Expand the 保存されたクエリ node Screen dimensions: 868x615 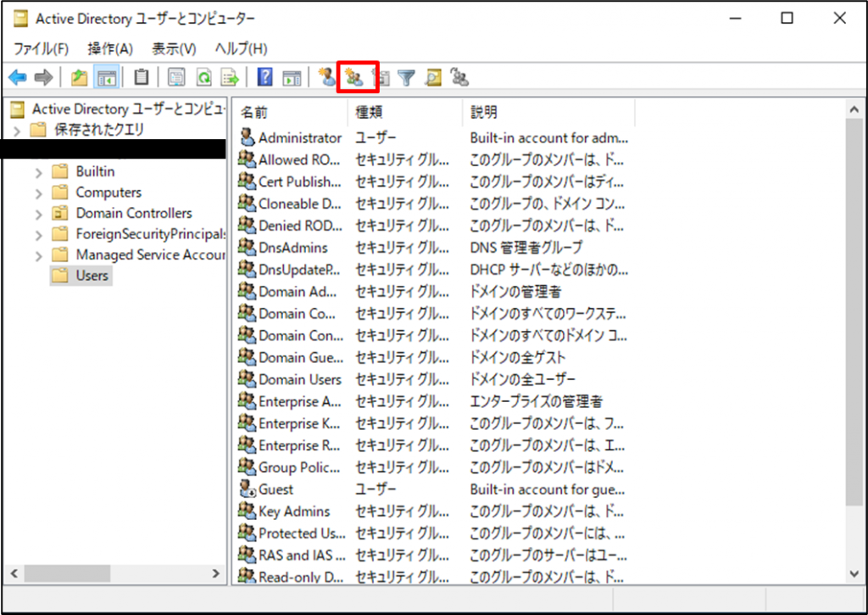(x=17, y=131)
